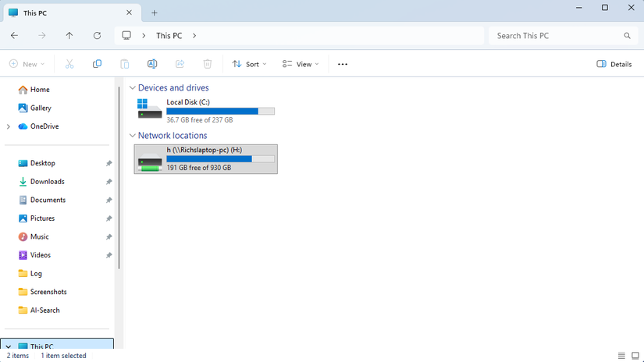The width and height of the screenshot is (644, 362).
Task: Click chevron before This PC in address bar
Action: point(144,36)
